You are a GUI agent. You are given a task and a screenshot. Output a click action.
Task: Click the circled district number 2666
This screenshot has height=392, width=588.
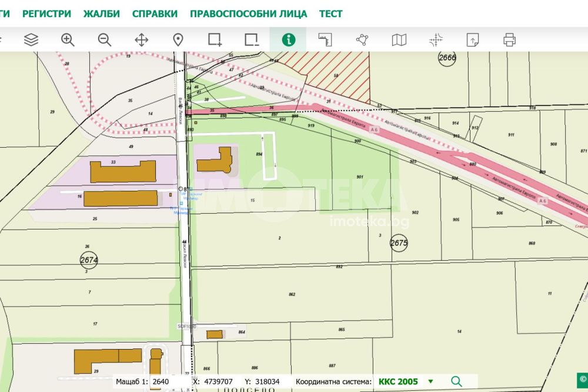[x=447, y=58]
